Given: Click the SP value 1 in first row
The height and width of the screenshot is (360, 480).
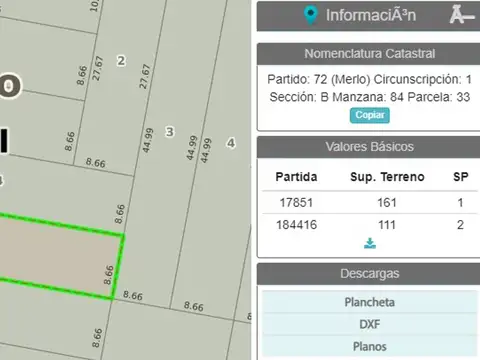Looking at the screenshot, I should click(x=460, y=202).
